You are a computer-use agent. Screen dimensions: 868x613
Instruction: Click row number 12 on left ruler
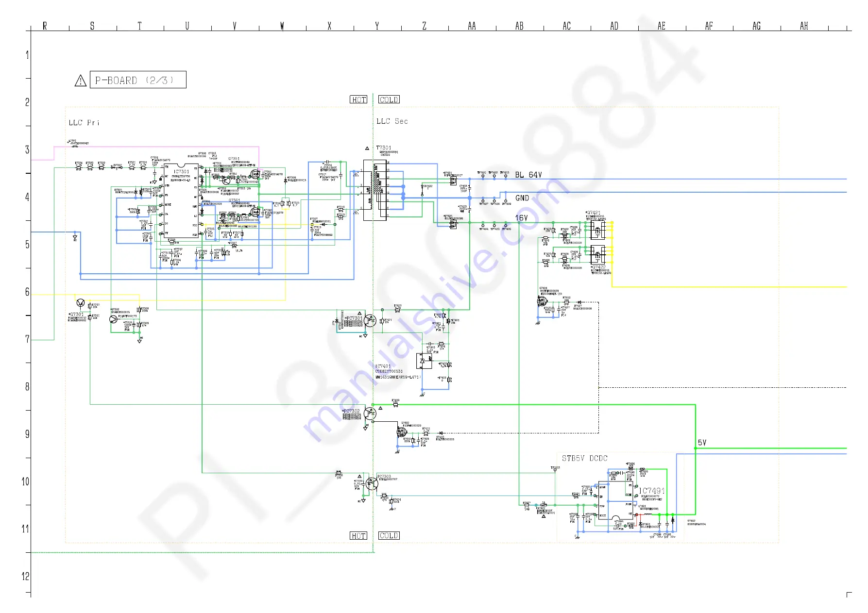(x=25, y=576)
